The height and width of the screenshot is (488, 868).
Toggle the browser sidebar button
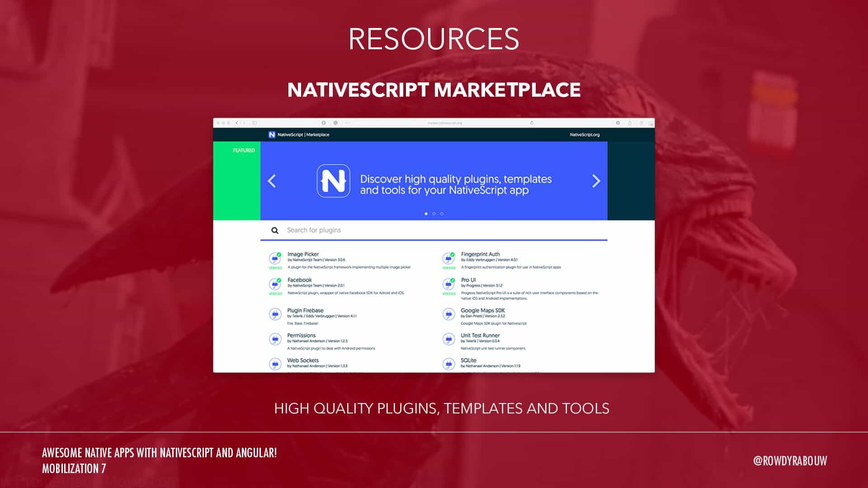pyautogui.click(x=255, y=123)
